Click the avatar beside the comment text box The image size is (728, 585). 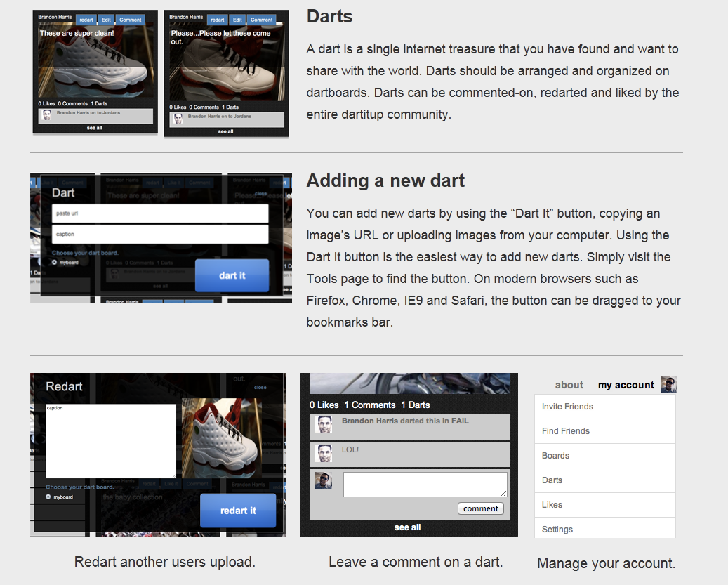click(324, 480)
